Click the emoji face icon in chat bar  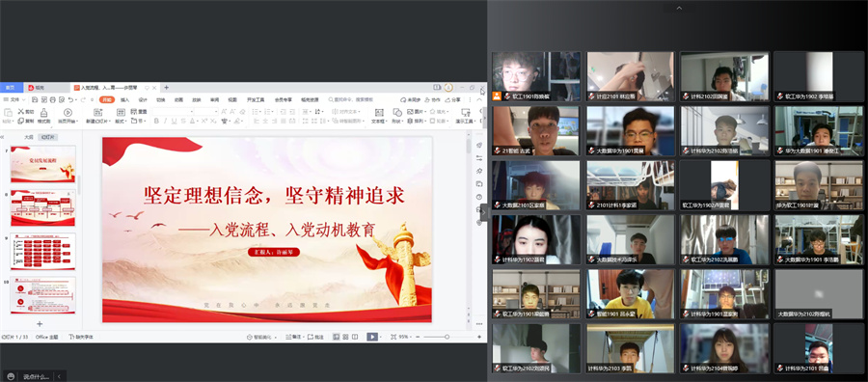pos(11,376)
